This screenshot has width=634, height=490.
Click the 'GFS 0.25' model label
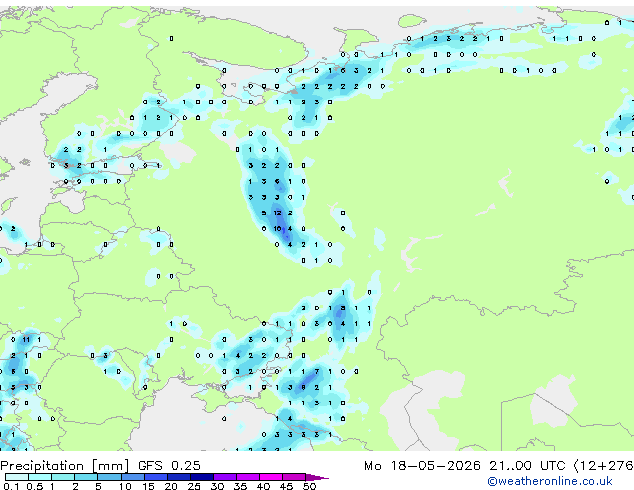click(x=169, y=466)
